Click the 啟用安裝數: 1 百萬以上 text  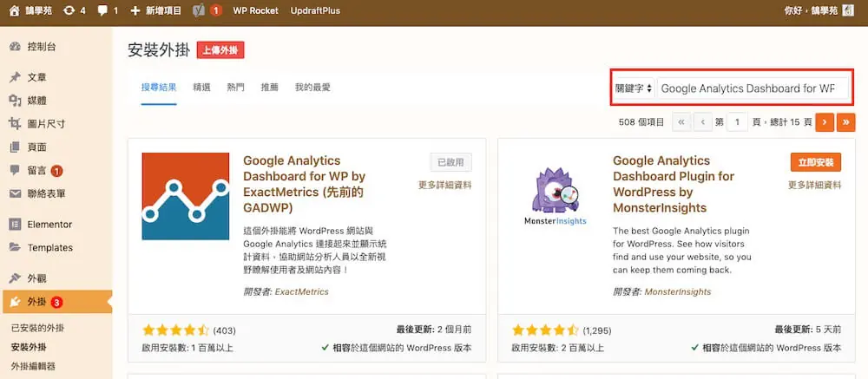[187, 348]
